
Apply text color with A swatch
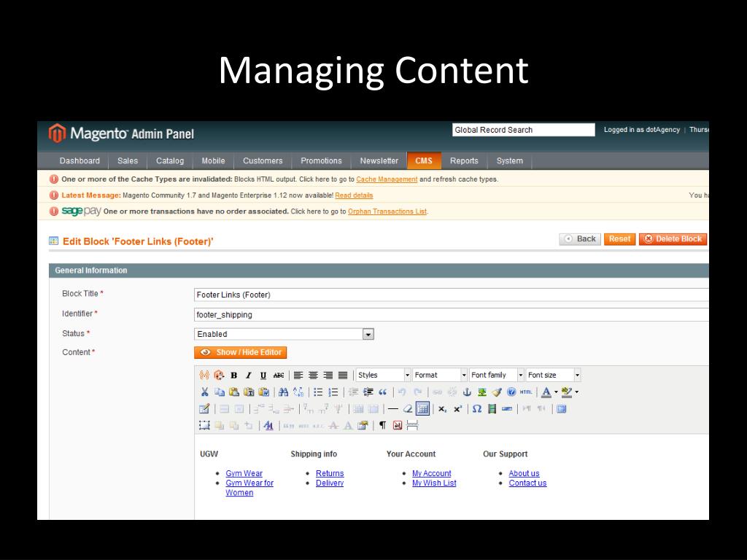click(546, 392)
